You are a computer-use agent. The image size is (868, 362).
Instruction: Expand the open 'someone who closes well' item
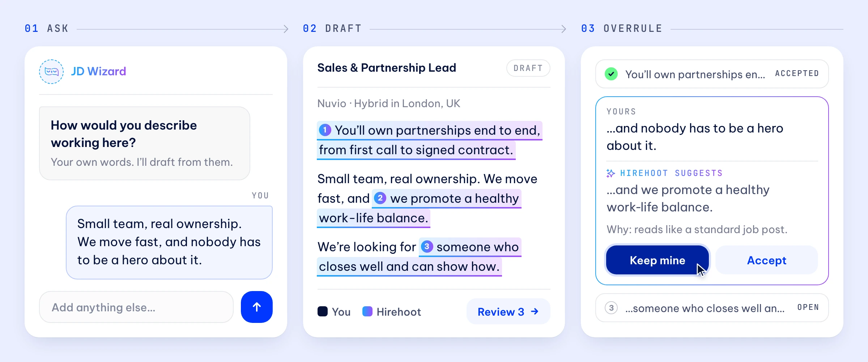[712, 308]
